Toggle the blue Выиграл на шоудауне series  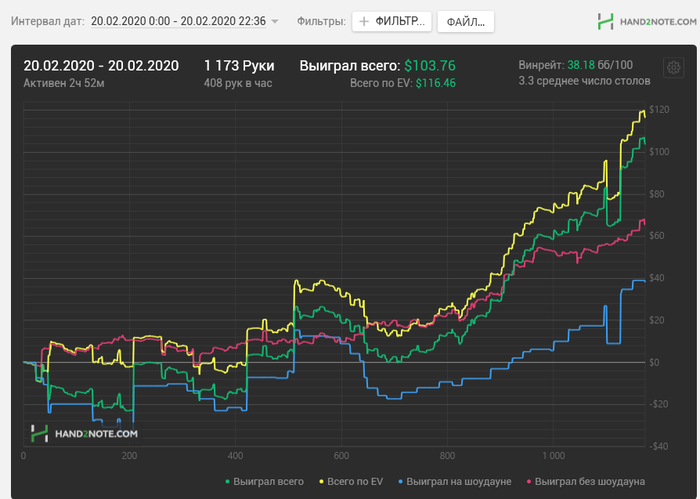(454, 482)
